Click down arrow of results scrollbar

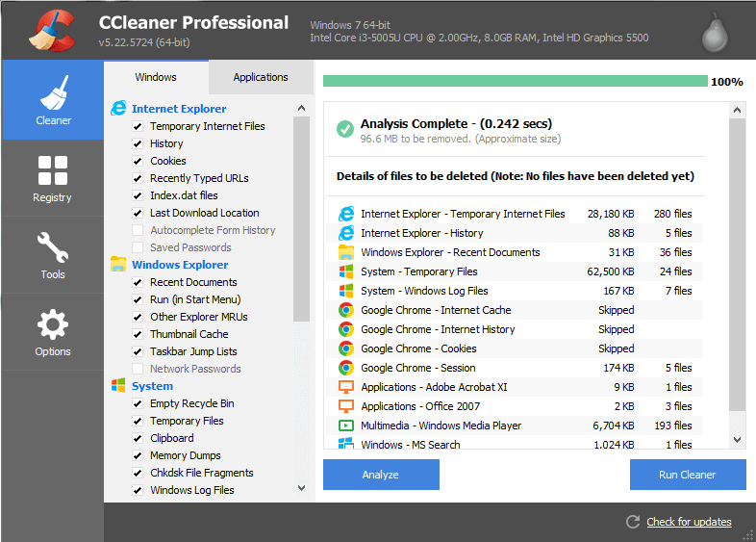737,440
